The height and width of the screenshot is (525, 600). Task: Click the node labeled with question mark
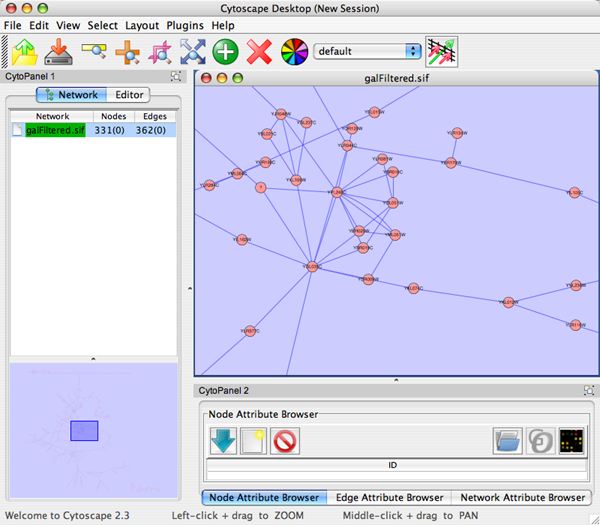pos(261,188)
